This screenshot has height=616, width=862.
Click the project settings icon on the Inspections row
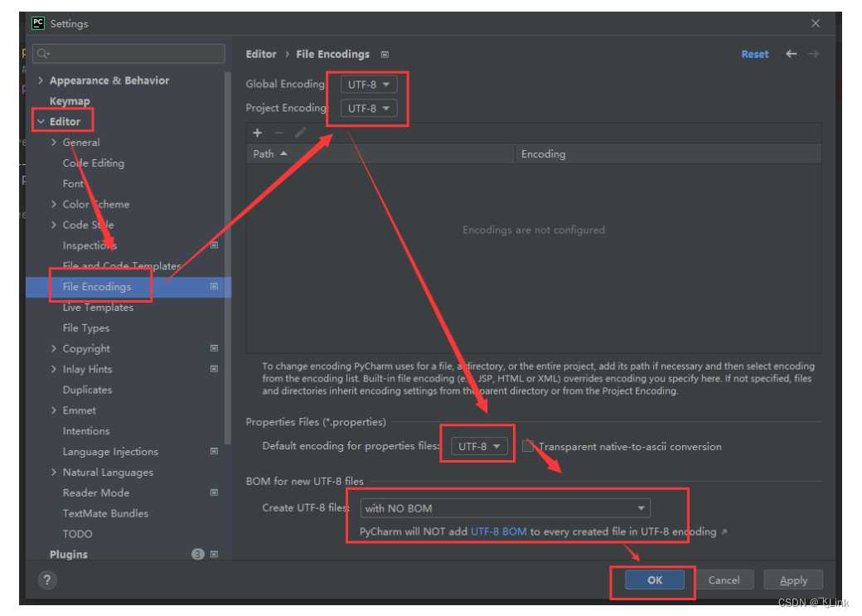[215, 245]
